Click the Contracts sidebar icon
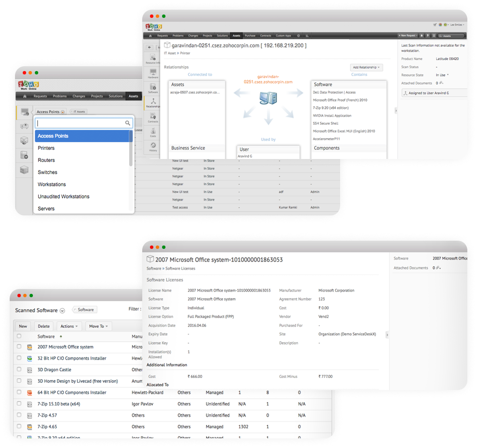 [x=153, y=117]
